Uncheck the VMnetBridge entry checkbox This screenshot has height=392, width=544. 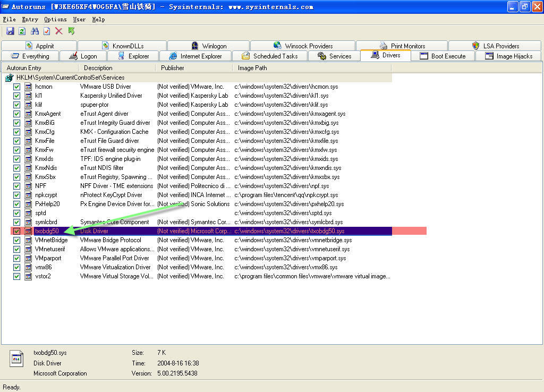tap(16, 240)
